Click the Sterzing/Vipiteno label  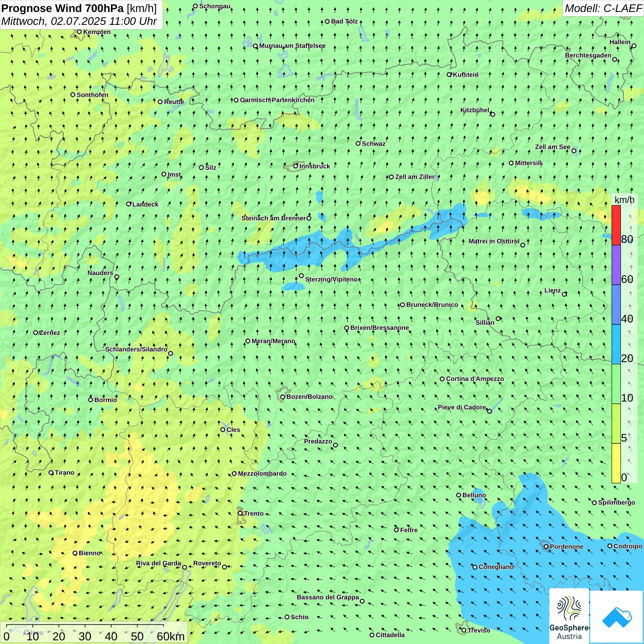click(x=331, y=279)
